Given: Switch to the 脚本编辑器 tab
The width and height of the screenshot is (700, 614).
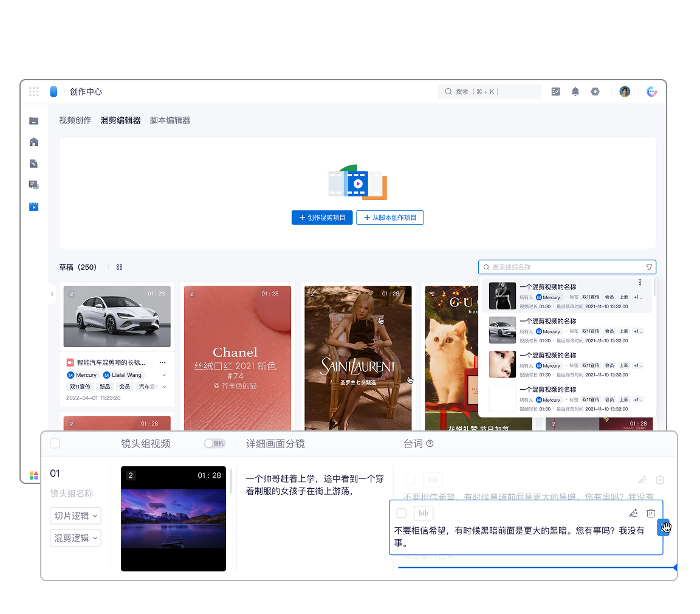Looking at the screenshot, I should [x=170, y=120].
